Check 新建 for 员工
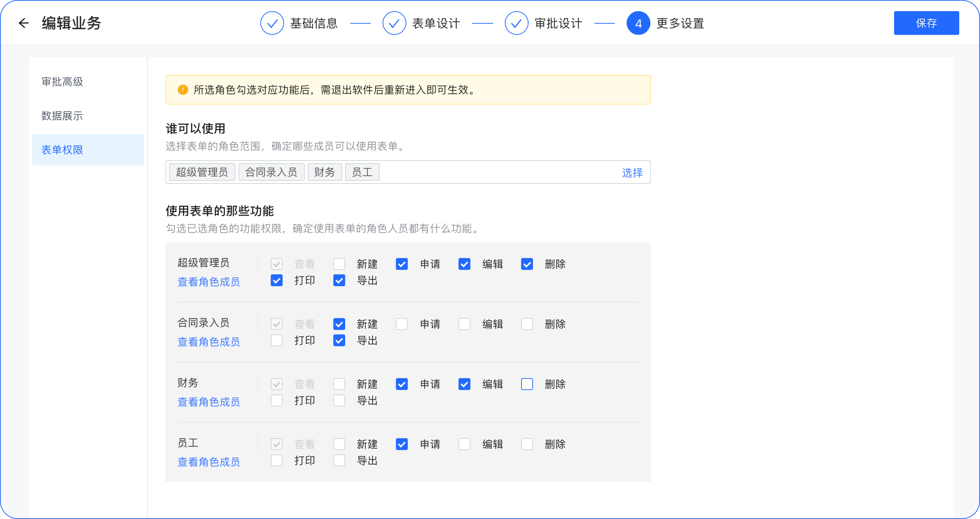This screenshot has height=519, width=980. tap(339, 444)
